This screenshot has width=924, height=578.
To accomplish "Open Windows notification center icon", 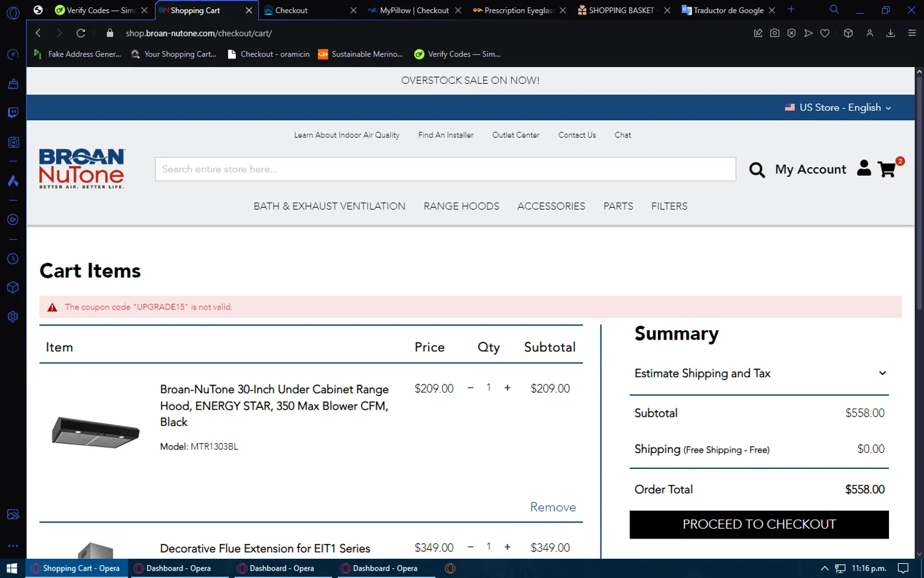I will pos(903,568).
